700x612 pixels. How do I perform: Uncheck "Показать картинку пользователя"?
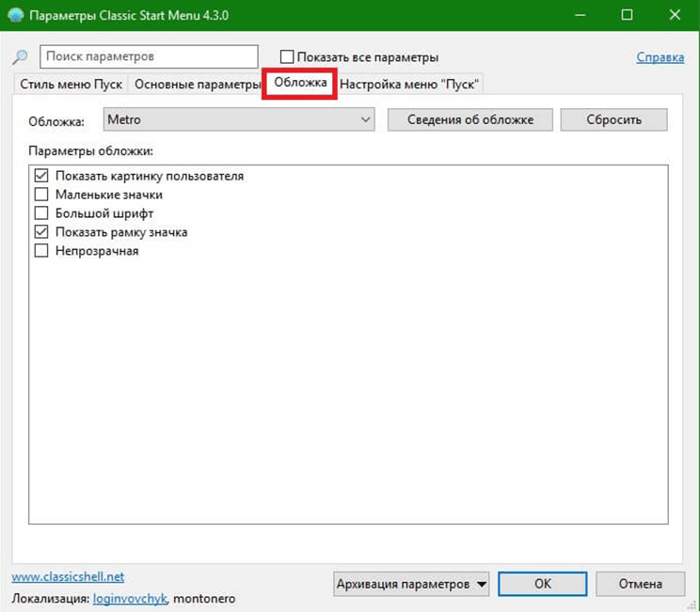pos(41,176)
